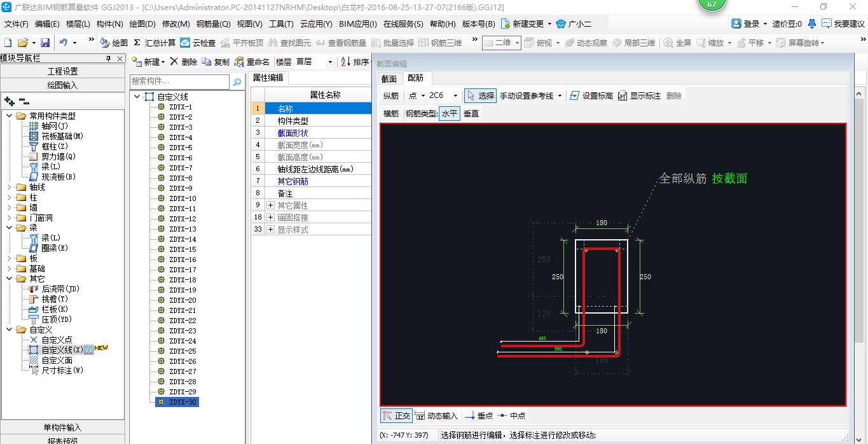
Task: Toggle 中点 midpoint snap
Action: 512,415
